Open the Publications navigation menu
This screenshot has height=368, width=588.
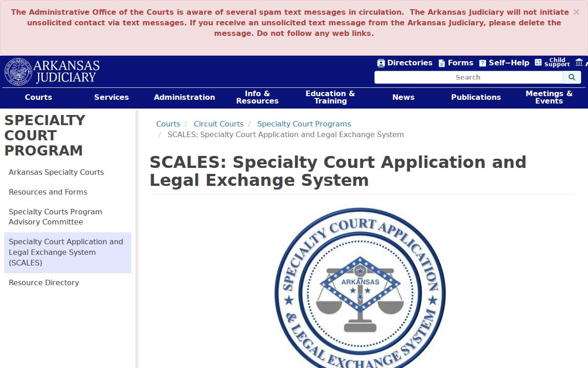pyautogui.click(x=476, y=98)
